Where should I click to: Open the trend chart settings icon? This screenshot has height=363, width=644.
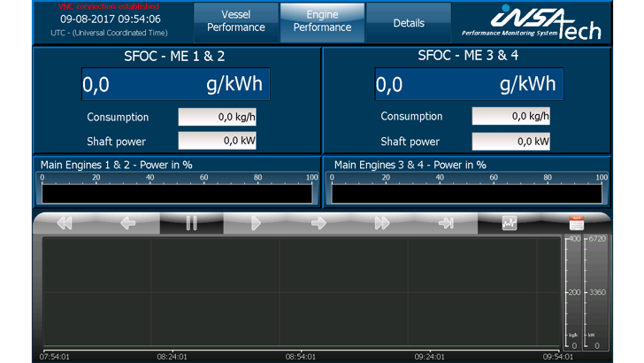(x=510, y=223)
